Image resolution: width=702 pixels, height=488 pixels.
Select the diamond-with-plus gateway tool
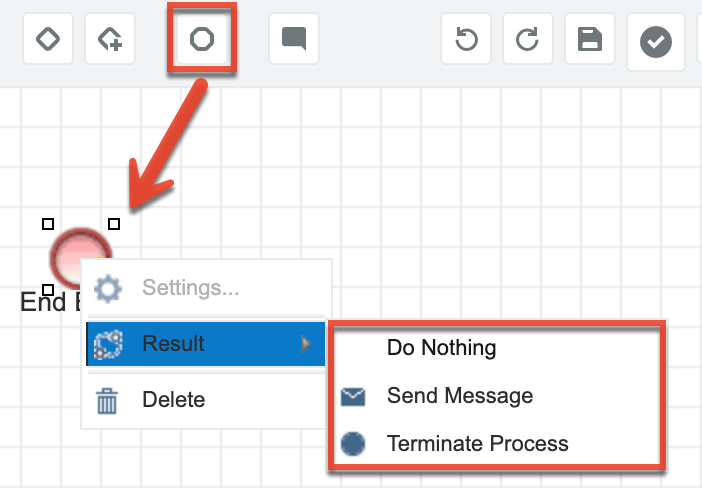click(110, 39)
